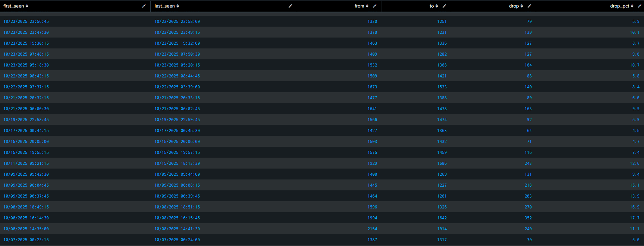644x246 pixels.
Task: Click the pencil edit icon for drop column
Action: click(x=529, y=6)
